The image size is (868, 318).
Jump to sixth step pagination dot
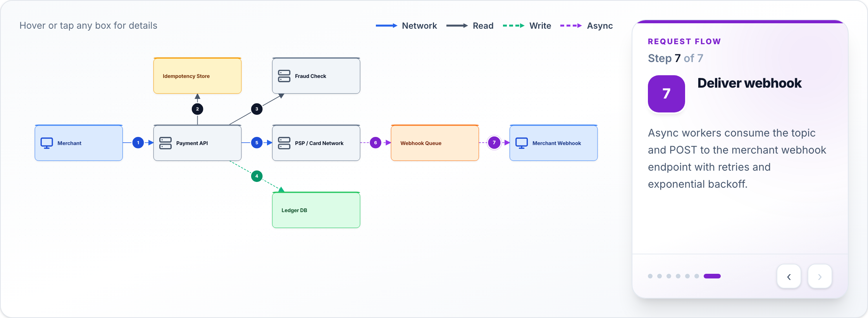697,276
